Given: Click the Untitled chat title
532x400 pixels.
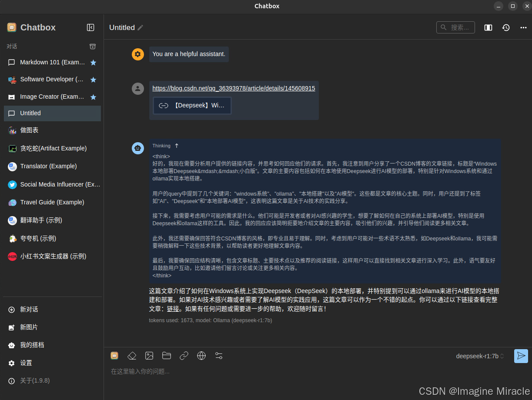Looking at the screenshot, I should pos(122,27).
